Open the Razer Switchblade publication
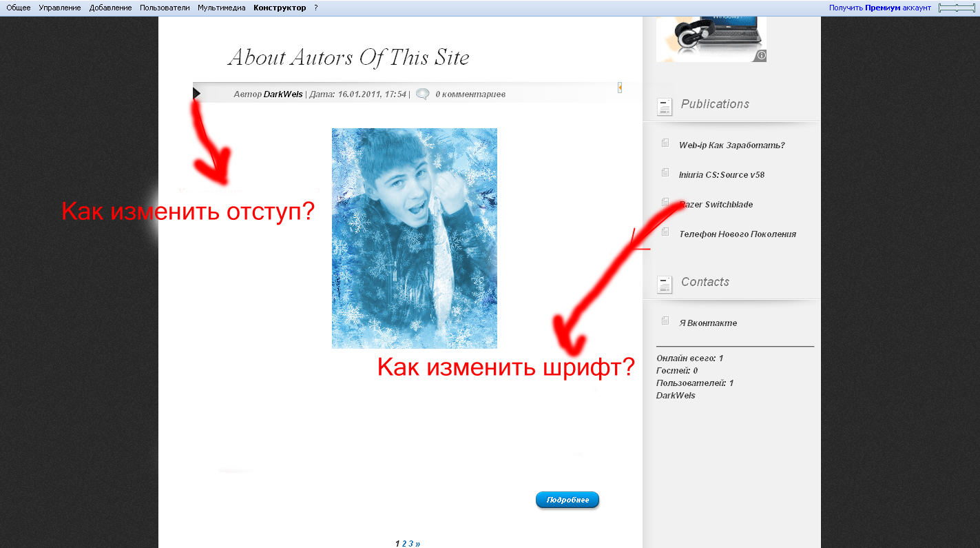 [716, 204]
